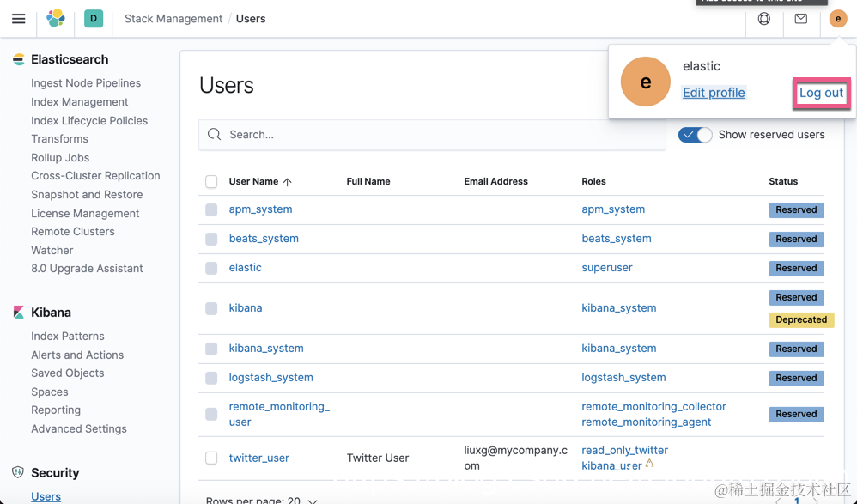Open the logstash_system user link

pos(271,378)
